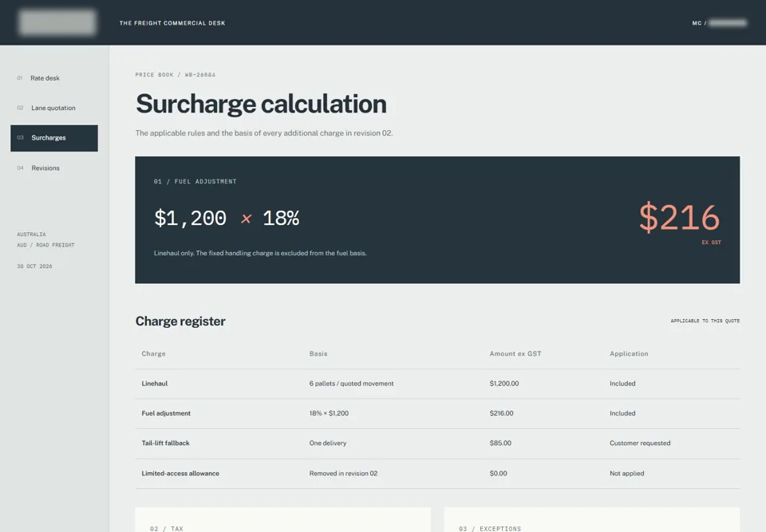Click the 6 pallets / quoted movement cell
This screenshot has height=532, width=766.
(351, 384)
